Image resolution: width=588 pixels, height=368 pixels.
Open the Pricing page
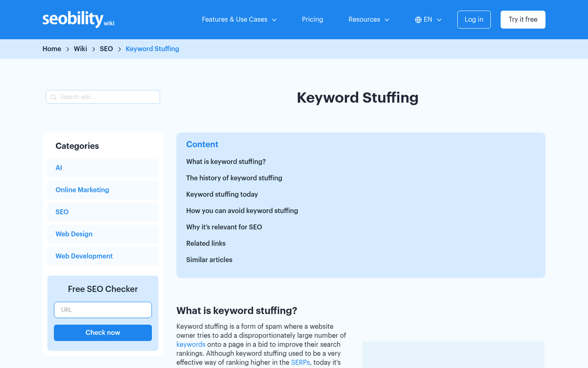coord(313,20)
